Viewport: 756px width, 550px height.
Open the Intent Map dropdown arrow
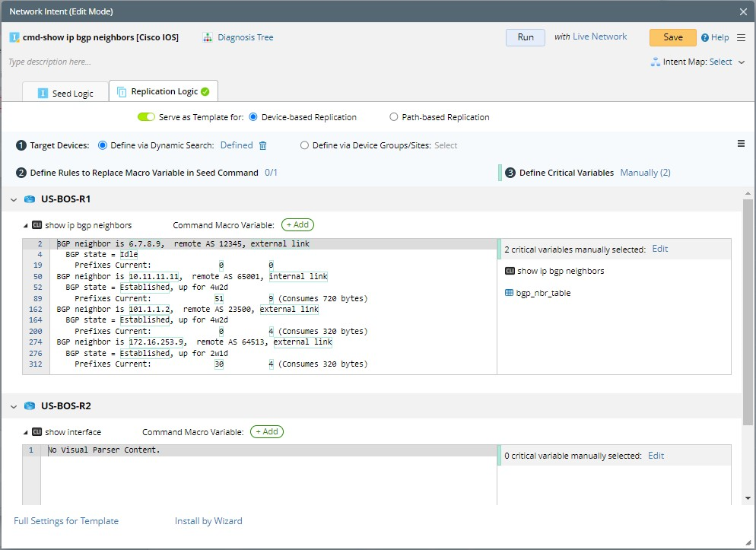click(x=742, y=62)
